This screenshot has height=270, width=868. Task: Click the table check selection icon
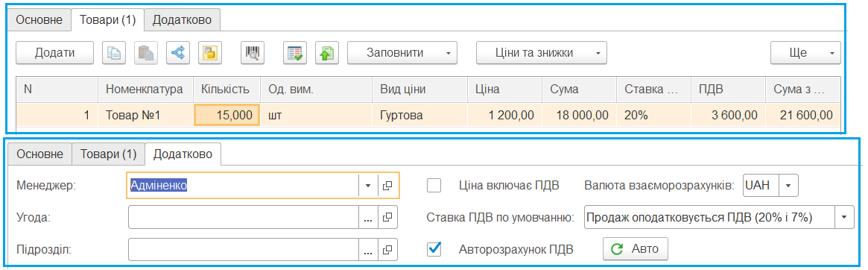click(295, 53)
